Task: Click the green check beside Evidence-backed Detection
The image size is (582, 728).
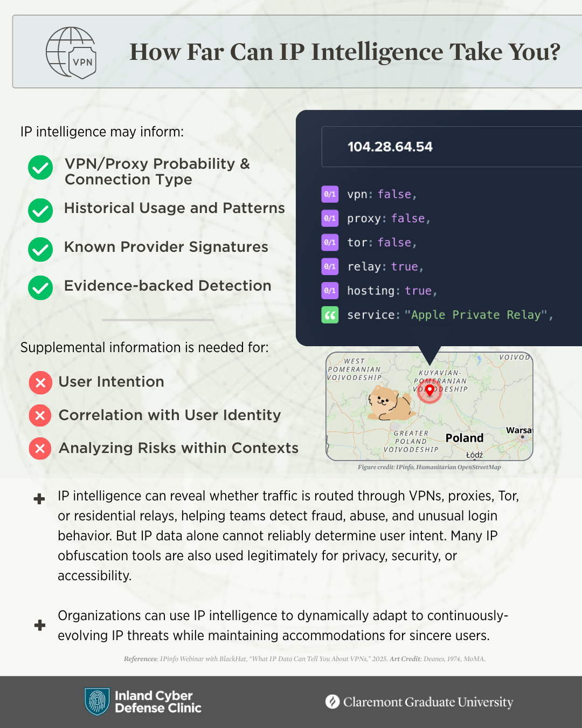Action: (40, 287)
